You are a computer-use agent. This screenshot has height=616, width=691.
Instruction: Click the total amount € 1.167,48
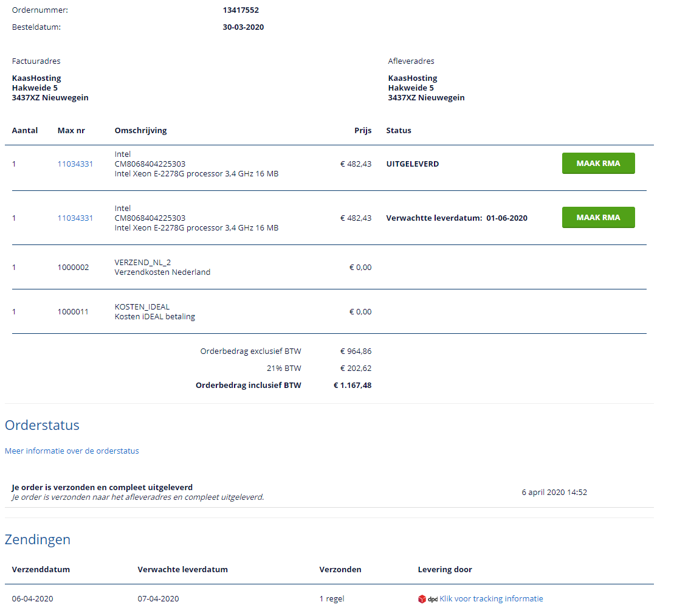(352, 385)
